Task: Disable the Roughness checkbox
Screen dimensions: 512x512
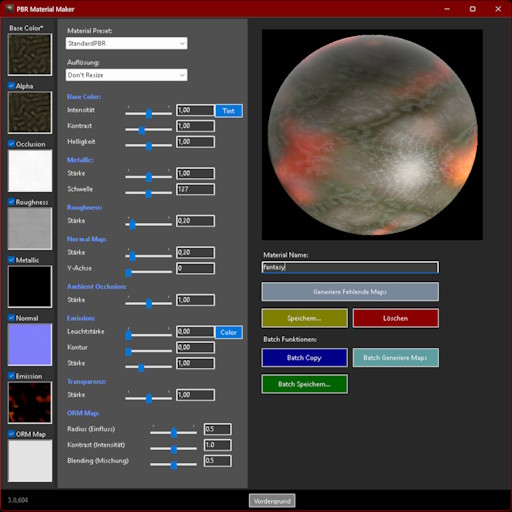Action: point(11,202)
